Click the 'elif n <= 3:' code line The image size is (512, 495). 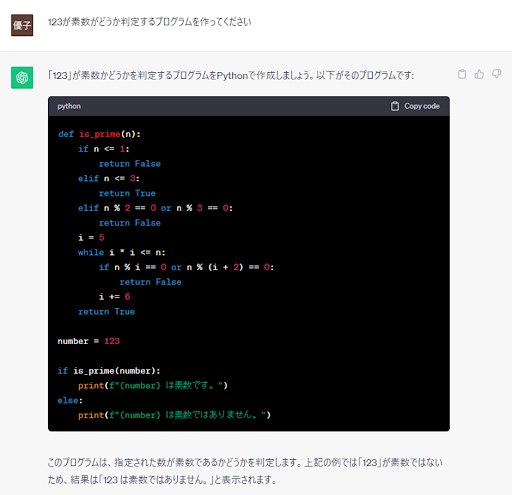tap(109, 178)
